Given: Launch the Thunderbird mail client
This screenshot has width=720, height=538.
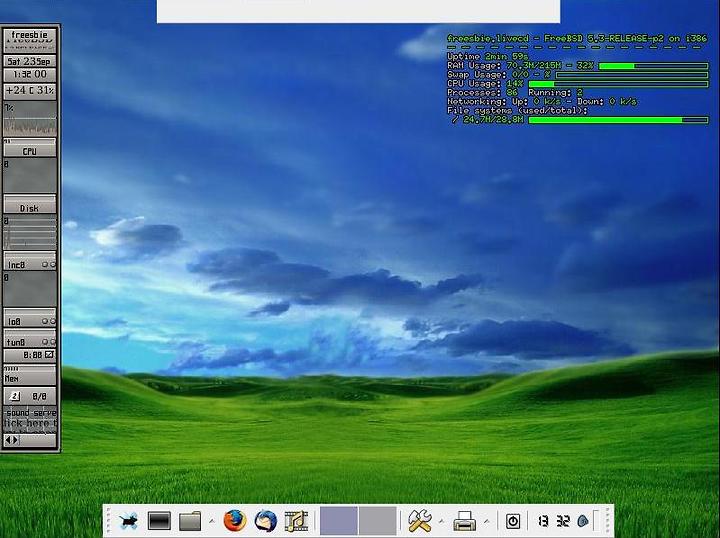Looking at the screenshot, I should (265, 521).
